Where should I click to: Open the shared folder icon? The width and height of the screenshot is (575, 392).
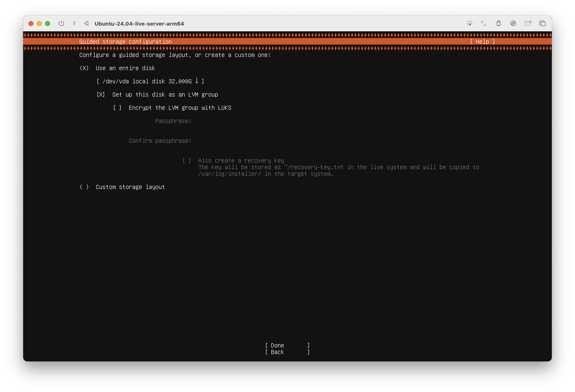pyautogui.click(x=528, y=24)
